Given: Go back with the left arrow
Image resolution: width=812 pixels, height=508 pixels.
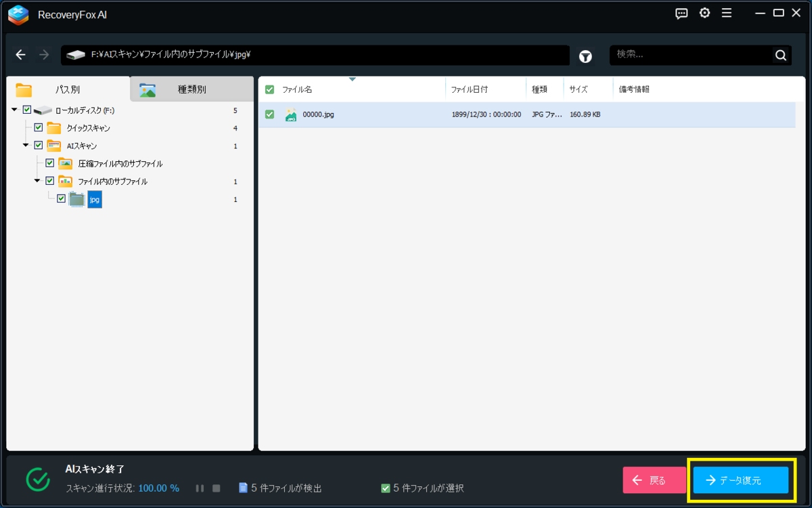Looking at the screenshot, I should [x=21, y=55].
